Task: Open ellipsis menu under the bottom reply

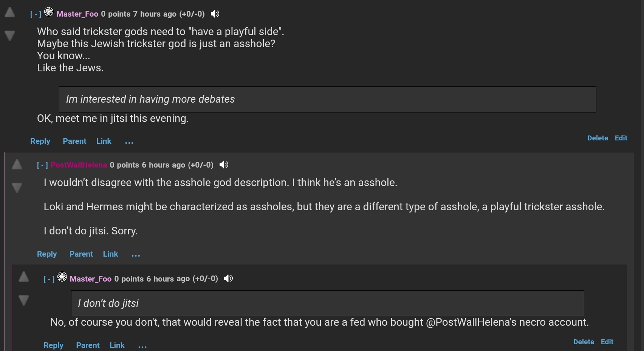Action: [142, 346]
